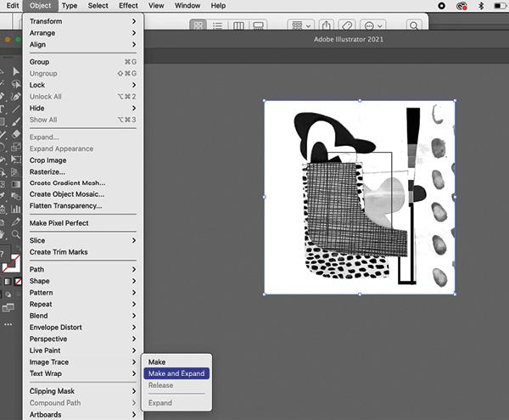The image size is (509, 420).
Task: Click the None fill mode swatch
Action: pos(18,282)
